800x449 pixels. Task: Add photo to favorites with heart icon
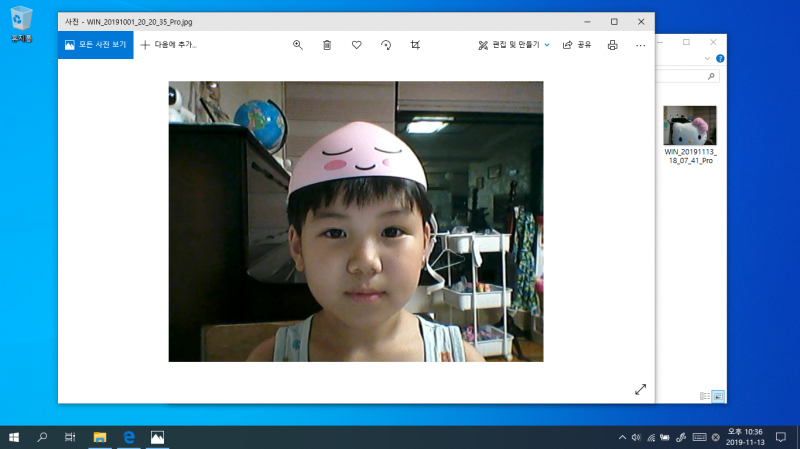point(356,45)
